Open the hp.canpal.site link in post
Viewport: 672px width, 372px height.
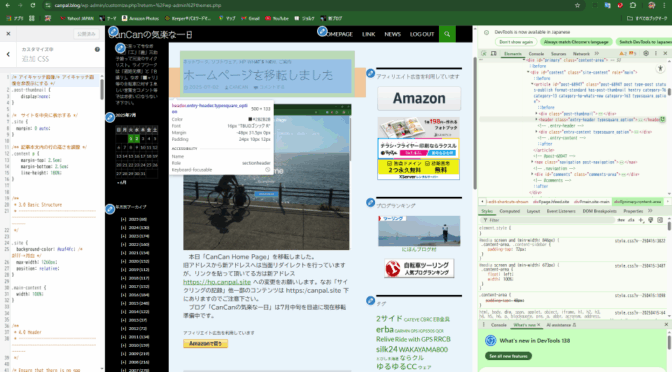click(x=217, y=282)
